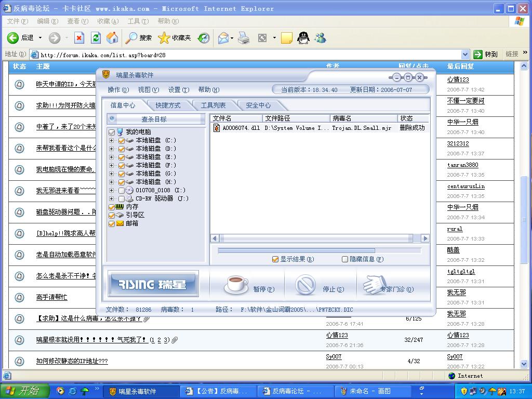Open the 操作(O) menu in Rising

118,89
